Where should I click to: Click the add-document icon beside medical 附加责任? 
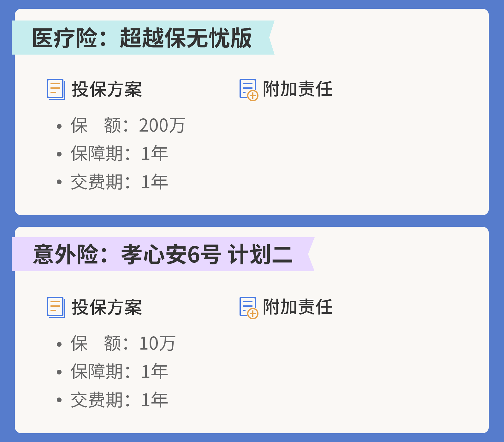pyautogui.click(x=249, y=90)
